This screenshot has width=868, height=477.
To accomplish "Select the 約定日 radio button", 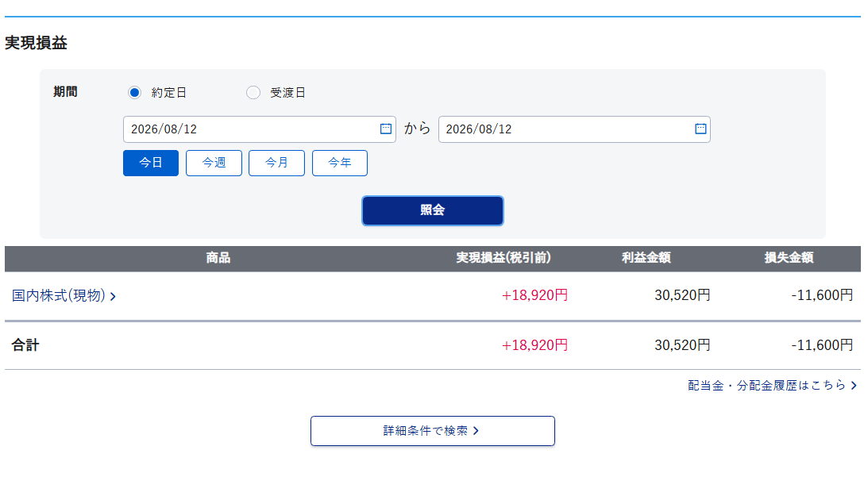I will 134,92.
